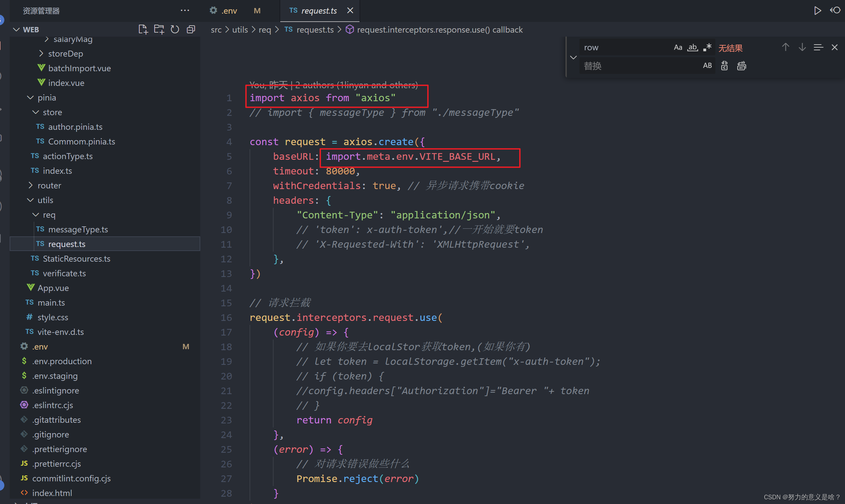
Task: Expand the router folder
Action: [30, 185]
